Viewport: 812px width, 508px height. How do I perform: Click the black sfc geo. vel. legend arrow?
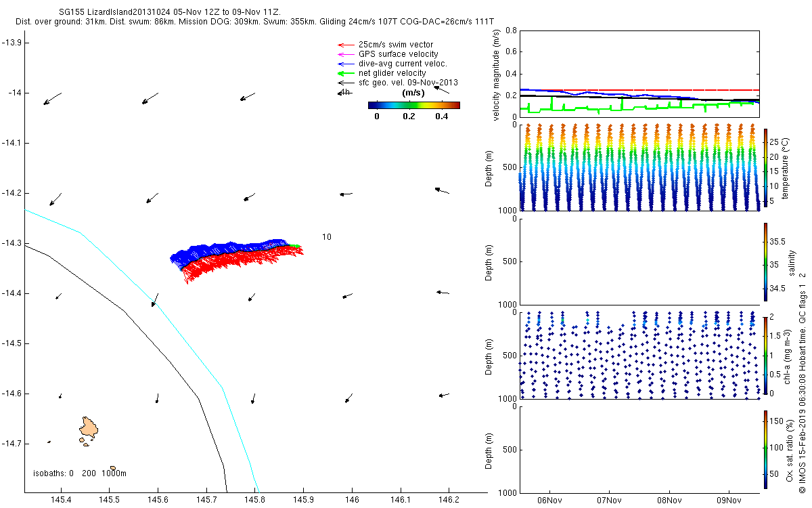coord(346,83)
